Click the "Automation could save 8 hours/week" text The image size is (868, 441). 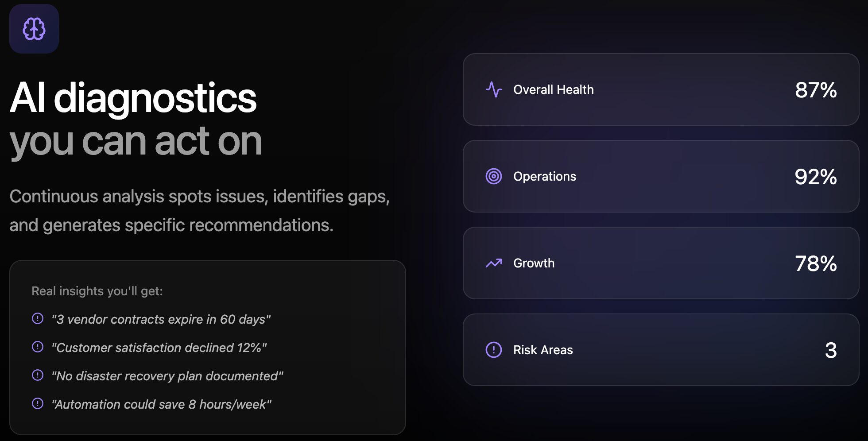tap(161, 404)
